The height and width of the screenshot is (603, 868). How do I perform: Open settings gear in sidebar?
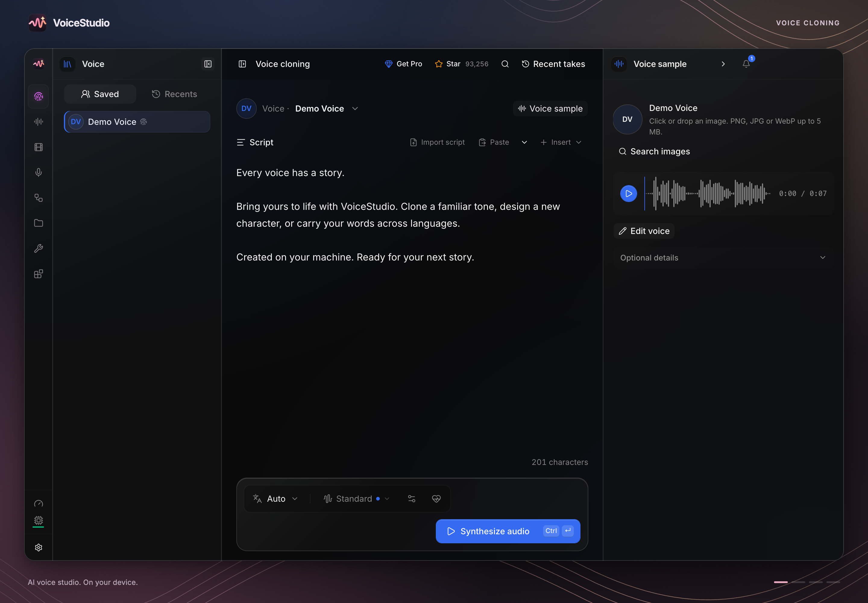point(39,548)
